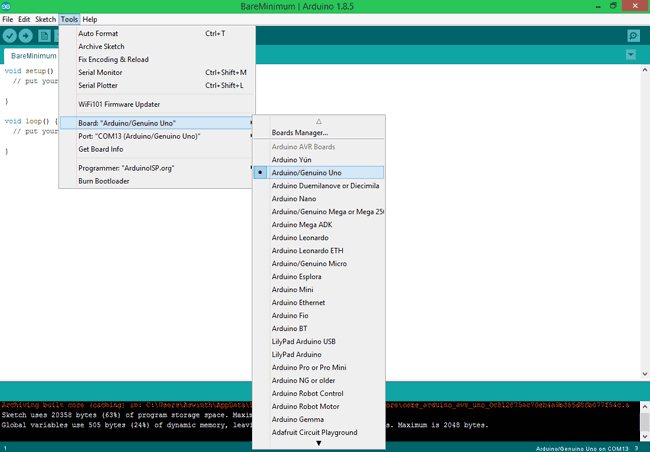Click the console scrollbar thumb

coord(645,422)
